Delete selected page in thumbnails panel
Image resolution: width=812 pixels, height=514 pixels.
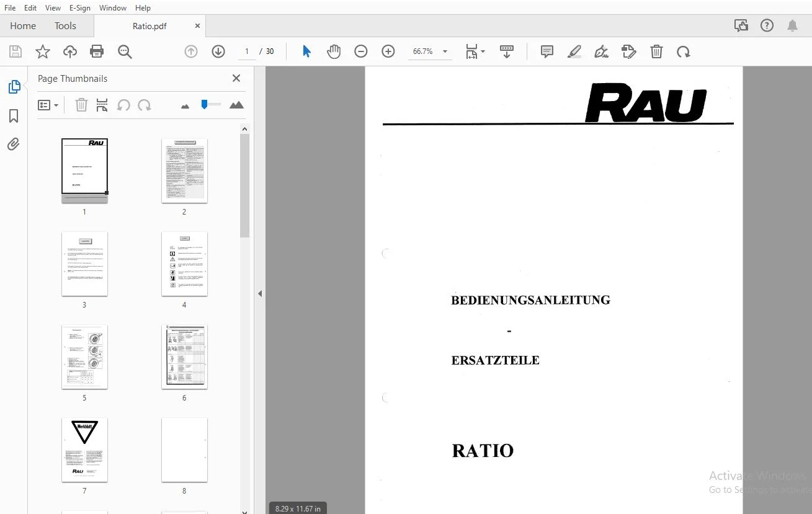[81, 105]
